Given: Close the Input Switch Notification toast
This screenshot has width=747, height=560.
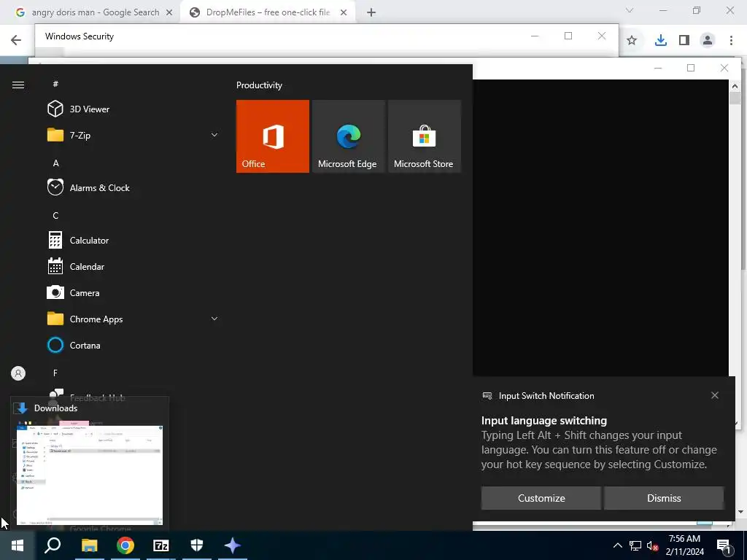Looking at the screenshot, I should (x=715, y=395).
